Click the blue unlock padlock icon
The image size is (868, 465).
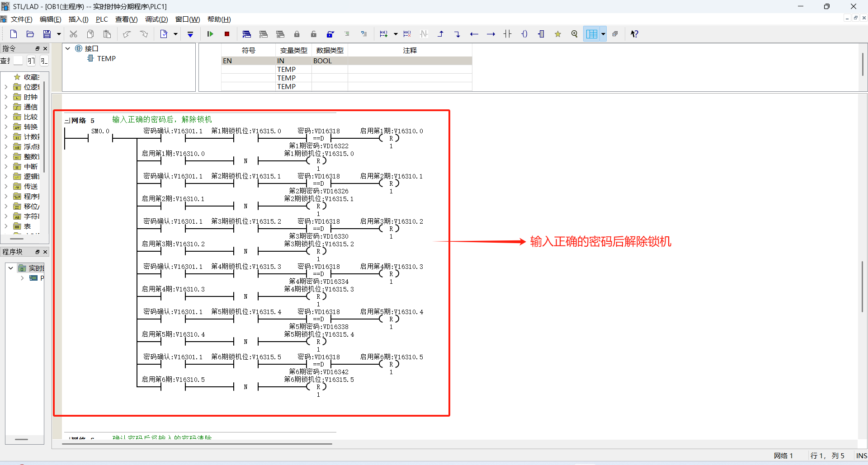[330, 34]
